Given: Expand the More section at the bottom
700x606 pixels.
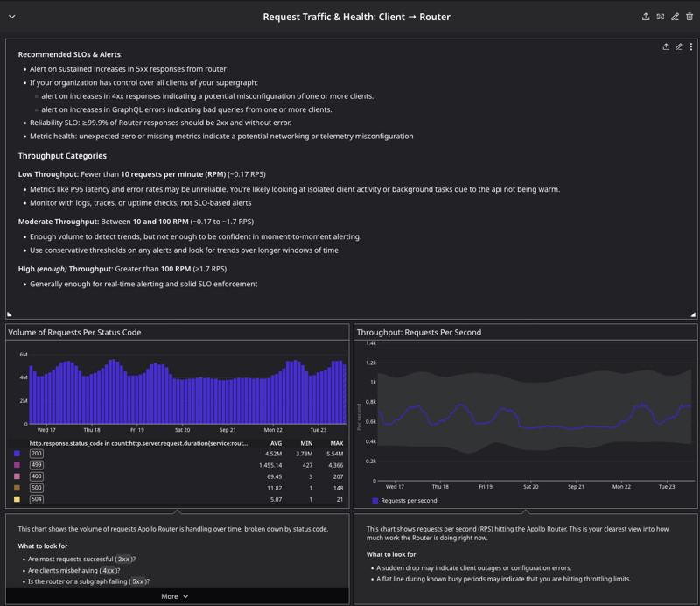Looking at the screenshot, I should click(x=173, y=595).
